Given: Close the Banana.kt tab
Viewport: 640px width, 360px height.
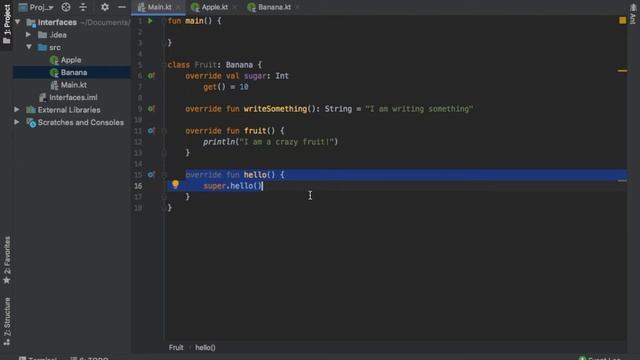Looking at the screenshot, I should 298,7.
